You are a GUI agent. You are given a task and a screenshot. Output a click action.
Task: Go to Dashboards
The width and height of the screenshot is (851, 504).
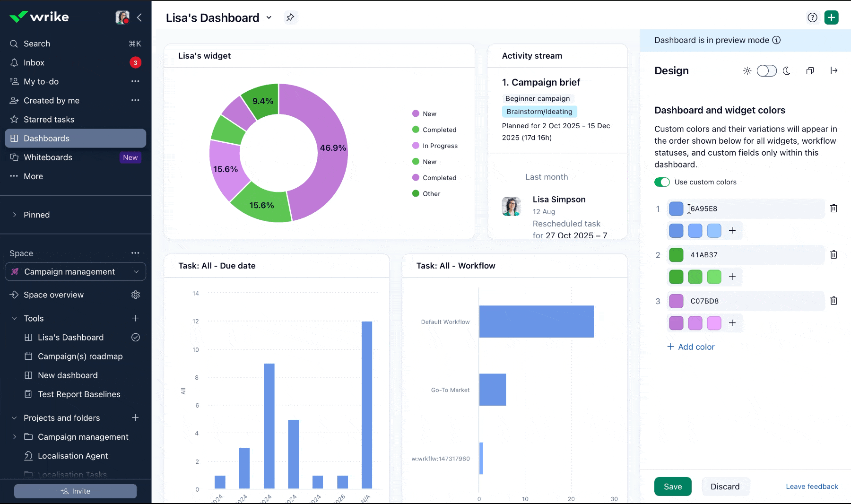coord(76,138)
